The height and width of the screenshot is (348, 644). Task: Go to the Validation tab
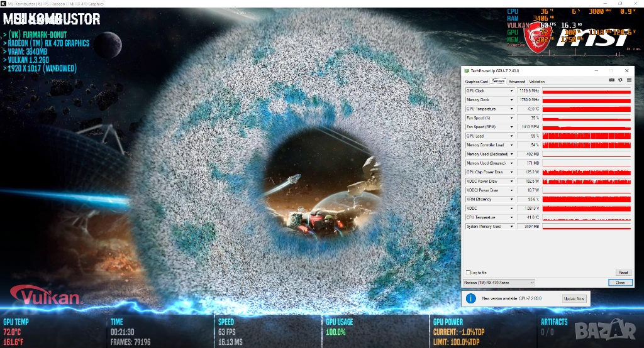pos(537,81)
